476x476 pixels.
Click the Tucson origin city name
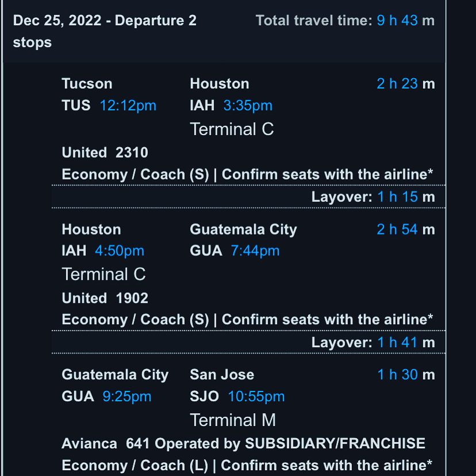point(87,84)
